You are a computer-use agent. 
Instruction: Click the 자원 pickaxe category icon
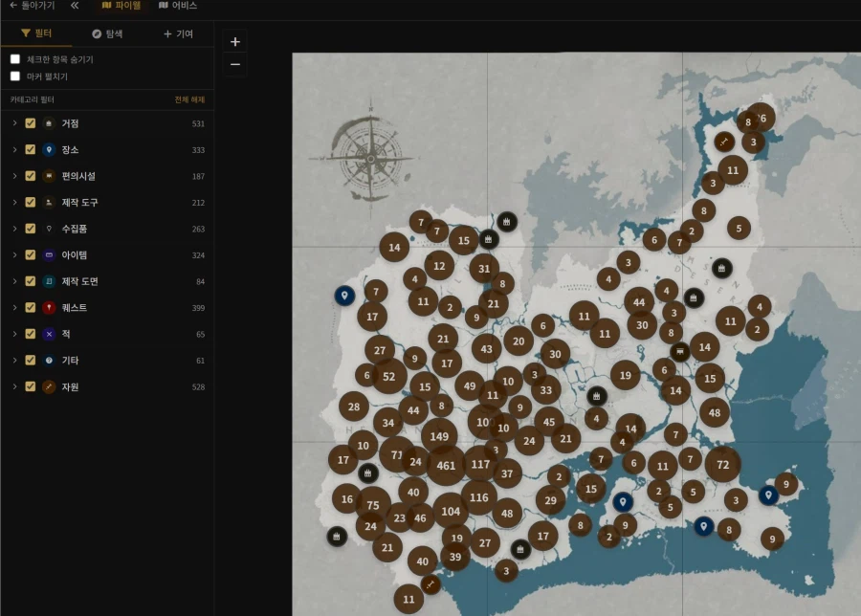click(49, 386)
